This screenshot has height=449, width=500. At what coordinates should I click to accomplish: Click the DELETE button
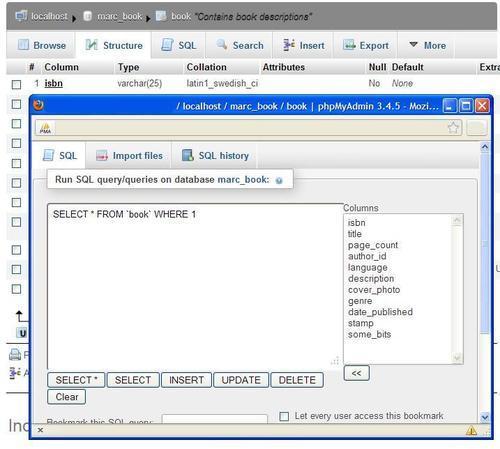click(297, 380)
